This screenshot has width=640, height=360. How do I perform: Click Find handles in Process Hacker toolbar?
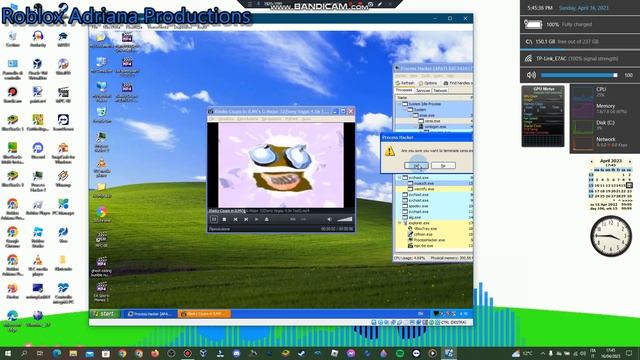pos(457,83)
